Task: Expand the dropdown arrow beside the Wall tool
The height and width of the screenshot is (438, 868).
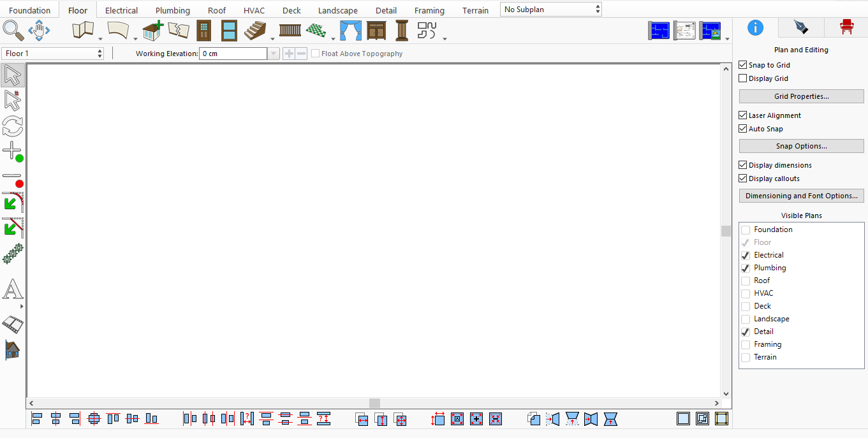Action: (x=100, y=38)
